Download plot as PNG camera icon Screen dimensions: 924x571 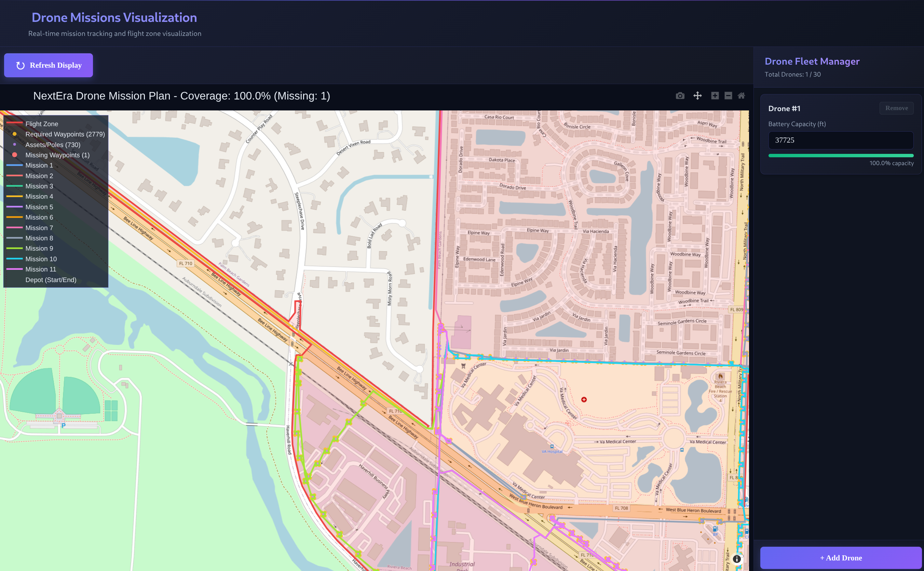pos(680,96)
